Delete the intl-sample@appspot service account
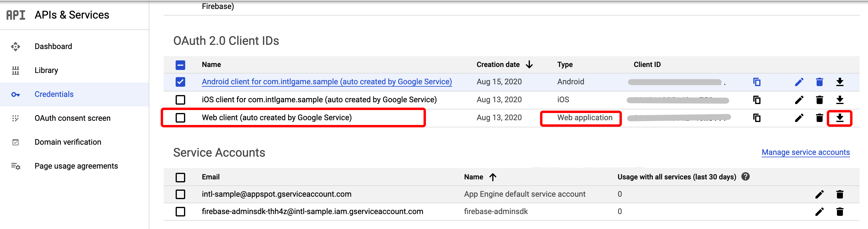This screenshot has height=229, width=868. [x=840, y=194]
